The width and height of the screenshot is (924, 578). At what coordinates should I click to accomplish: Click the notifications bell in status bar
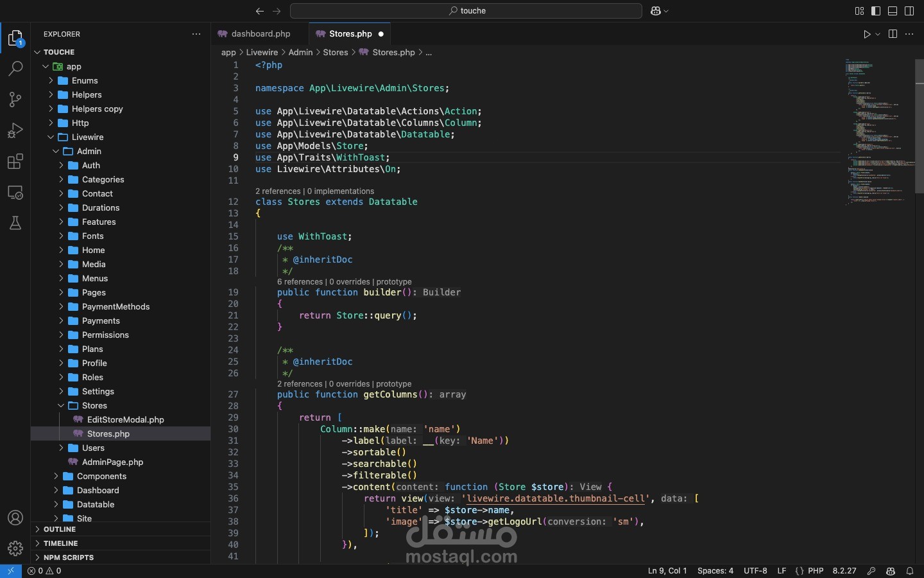[x=910, y=571]
